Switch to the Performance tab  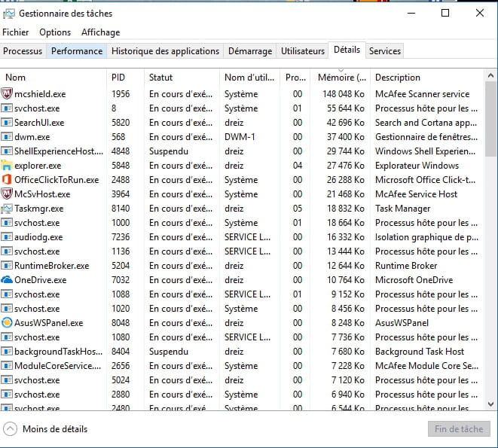(77, 51)
